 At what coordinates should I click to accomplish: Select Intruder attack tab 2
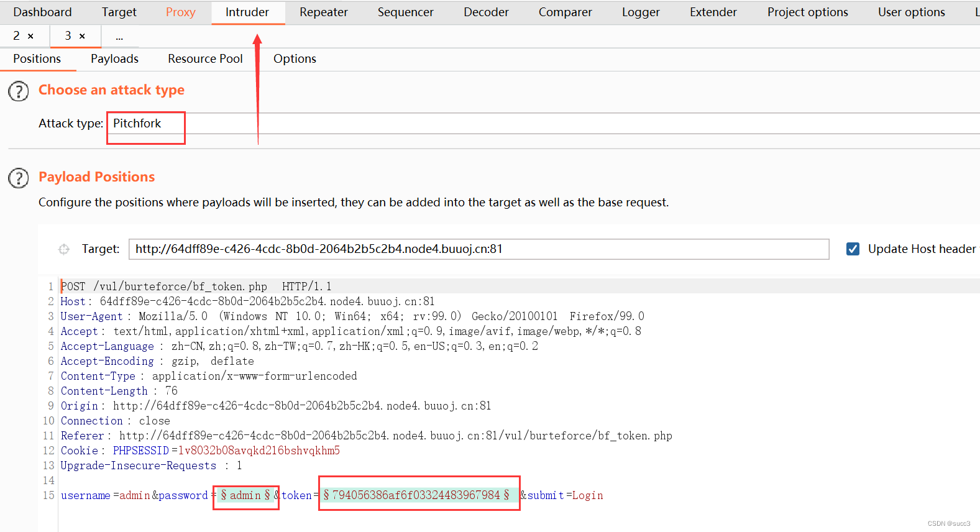coord(17,36)
